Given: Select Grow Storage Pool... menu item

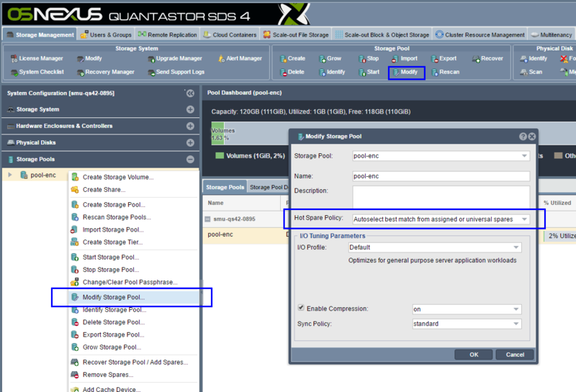Looking at the screenshot, I should pyautogui.click(x=134, y=347).
